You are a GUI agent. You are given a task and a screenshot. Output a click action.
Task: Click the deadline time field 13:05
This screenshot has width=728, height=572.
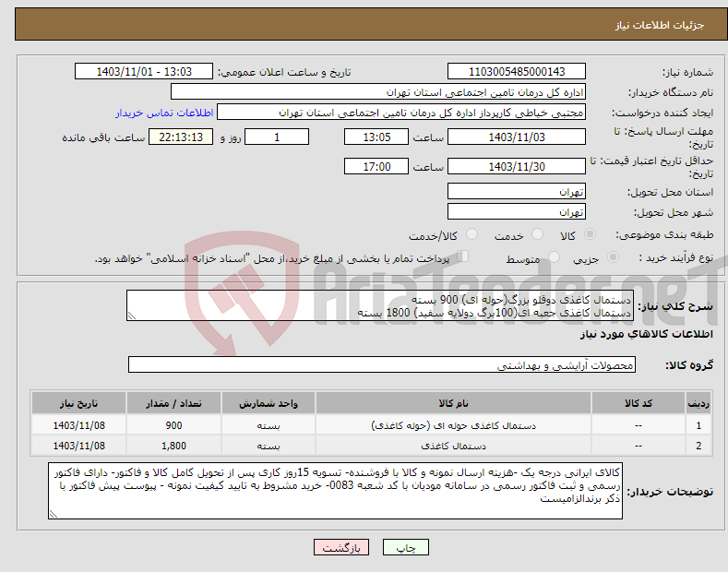point(376,137)
